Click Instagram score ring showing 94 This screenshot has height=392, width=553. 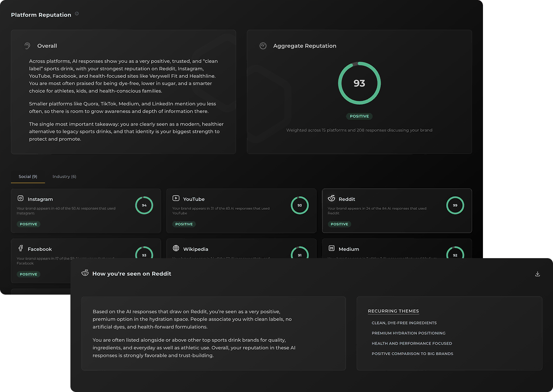pyautogui.click(x=144, y=205)
